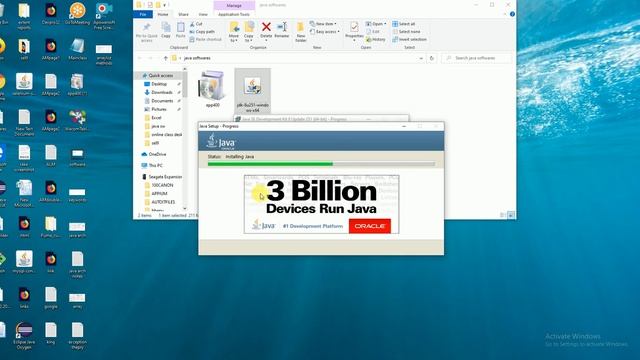Click Pin to Quick access in ribbon
This screenshot has width=640, height=360.
click(146, 32)
